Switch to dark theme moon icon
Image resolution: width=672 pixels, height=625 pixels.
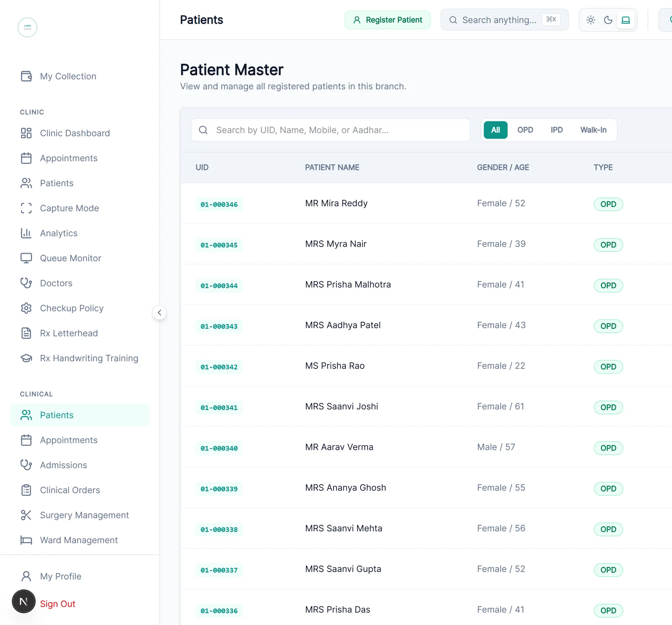pyautogui.click(x=608, y=20)
